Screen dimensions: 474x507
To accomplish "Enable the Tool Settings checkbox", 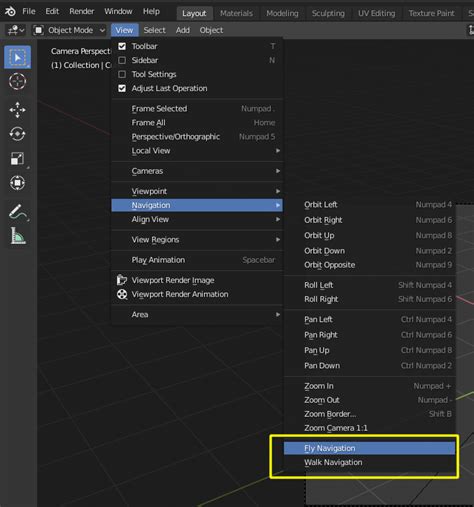I will (122, 74).
